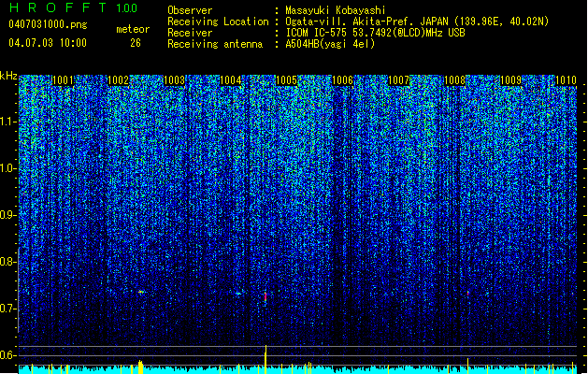Click the yellow power spike cluster under 1002

[x=140, y=367]
